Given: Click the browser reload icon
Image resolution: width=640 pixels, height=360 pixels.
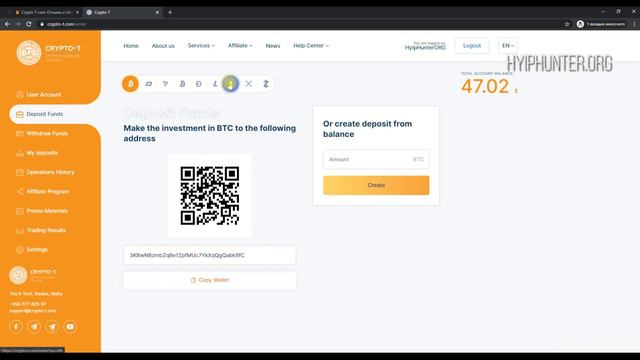Looking at the screenshot, I should (29, 24).
